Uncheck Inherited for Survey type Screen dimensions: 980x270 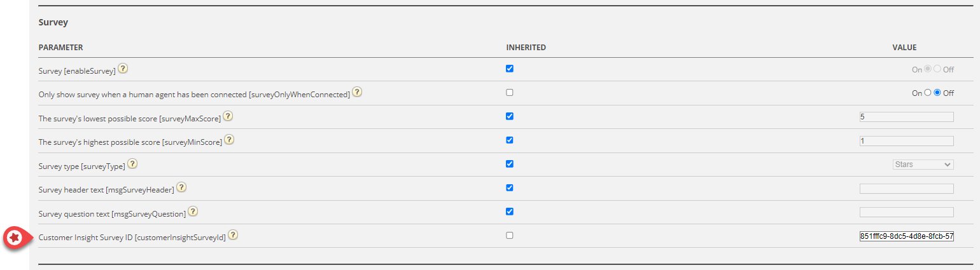point(510,164)
